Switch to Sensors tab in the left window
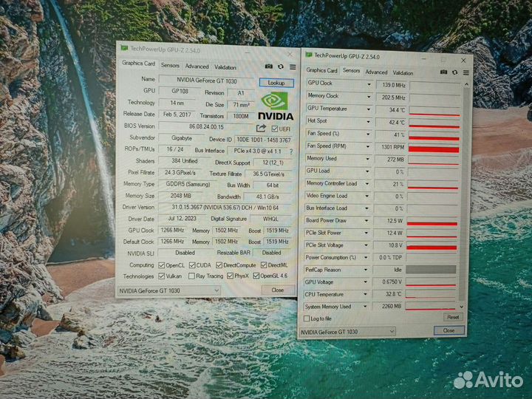The width and height of the screenshot is (532, 399). 170,66
